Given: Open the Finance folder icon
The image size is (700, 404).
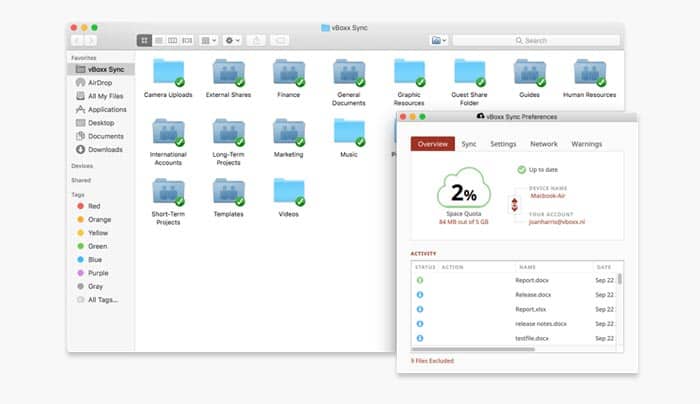Looking at the screenshot, I should tap(288, 73).
